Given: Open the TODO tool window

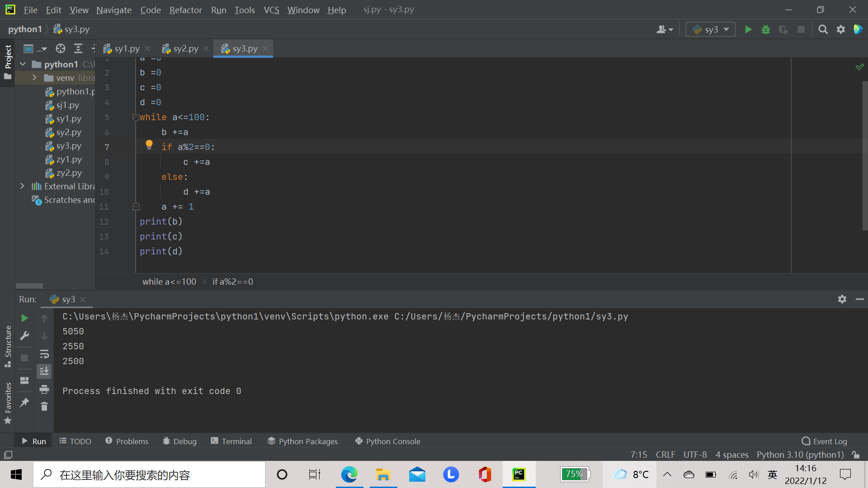Looking at the screenshot, I should point(75,441).
